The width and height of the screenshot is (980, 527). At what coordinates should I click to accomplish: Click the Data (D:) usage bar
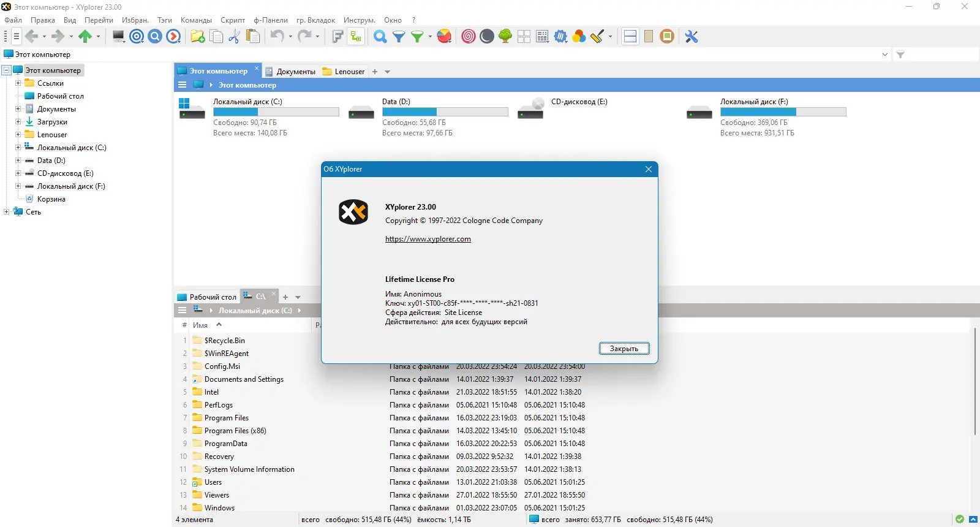click(x=445, y=112)
